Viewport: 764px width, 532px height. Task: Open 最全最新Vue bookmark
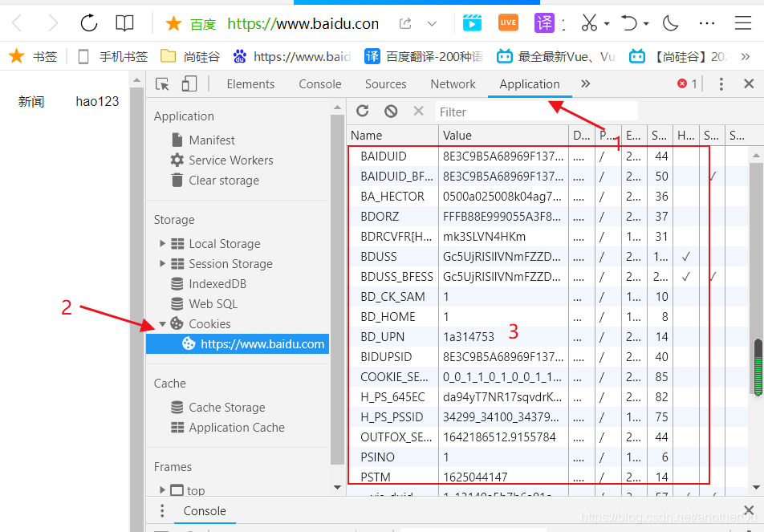(x=555, y=56)
